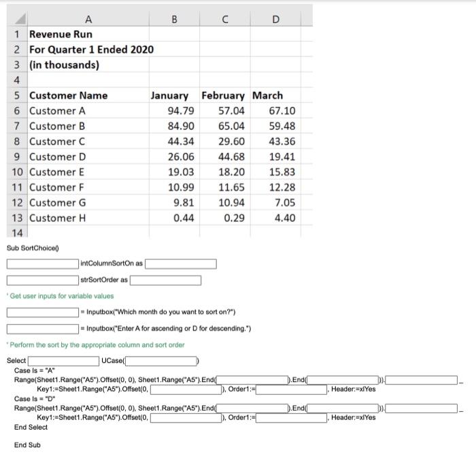Click January value 9.81
Image resolution: width=476 pixels, height=454 pixels.
point(174,202)
